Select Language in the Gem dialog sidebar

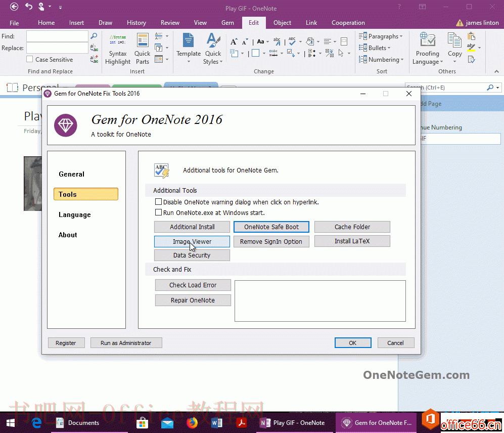(x=75, y=214)
